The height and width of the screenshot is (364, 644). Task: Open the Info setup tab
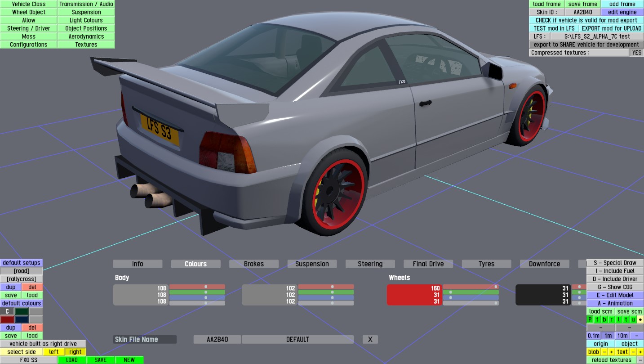(x=138, y=264)
